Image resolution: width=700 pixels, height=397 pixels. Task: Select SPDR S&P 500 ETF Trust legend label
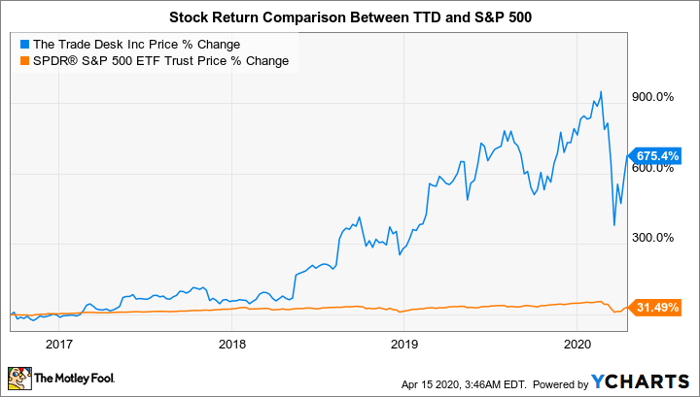161,60
